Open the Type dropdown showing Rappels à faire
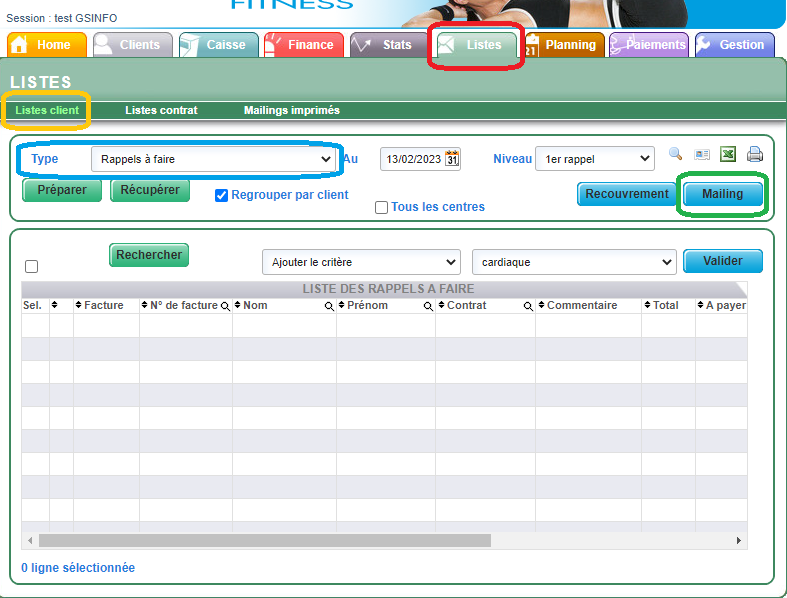Viewport: 787px width, 598px height. pos(212,159)
